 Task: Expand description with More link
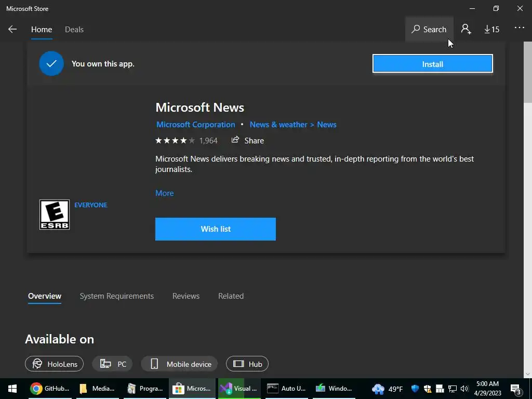click(165, 193)
